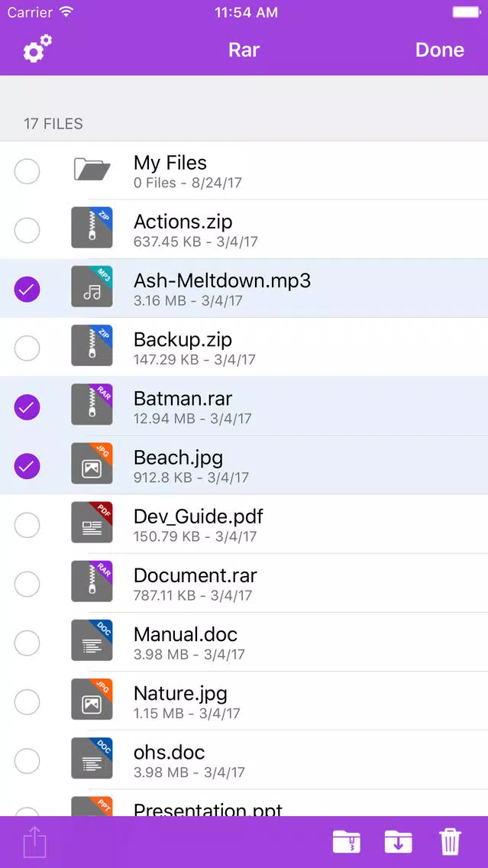
Task: Select the My Files checkbox
Action: 27,171
